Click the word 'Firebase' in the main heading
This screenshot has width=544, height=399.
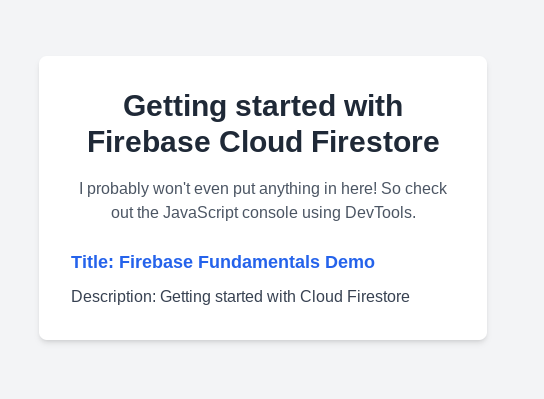click(149, 142)
